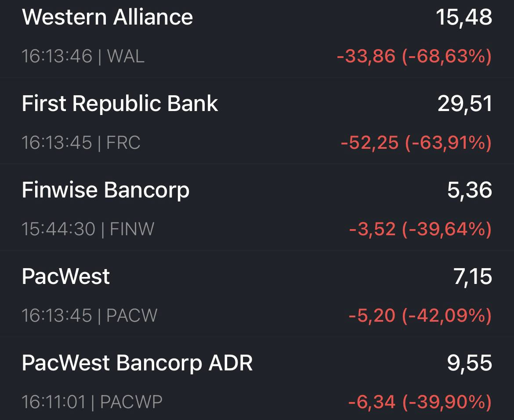Toggle the -3,52 (-39,64%) change display
Image resolution: width=514 pixels, height=420 pixels.
[420, 229]
